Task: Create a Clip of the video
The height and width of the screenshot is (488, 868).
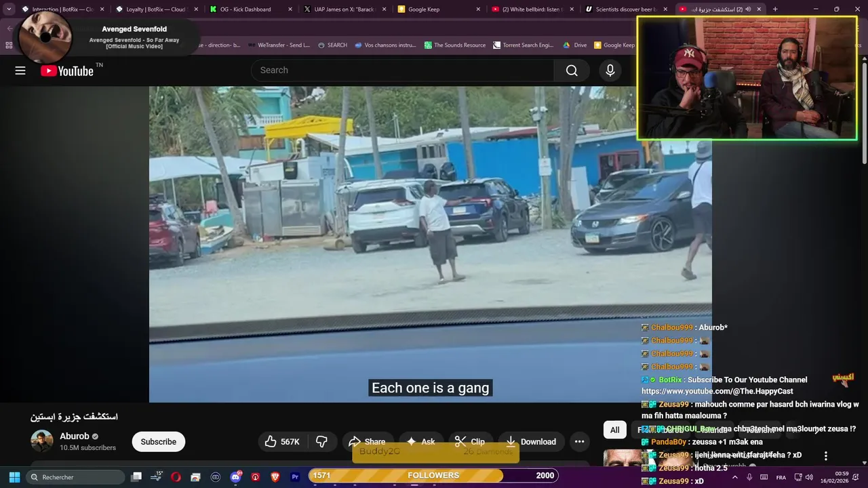Action: tap(470, 442)
